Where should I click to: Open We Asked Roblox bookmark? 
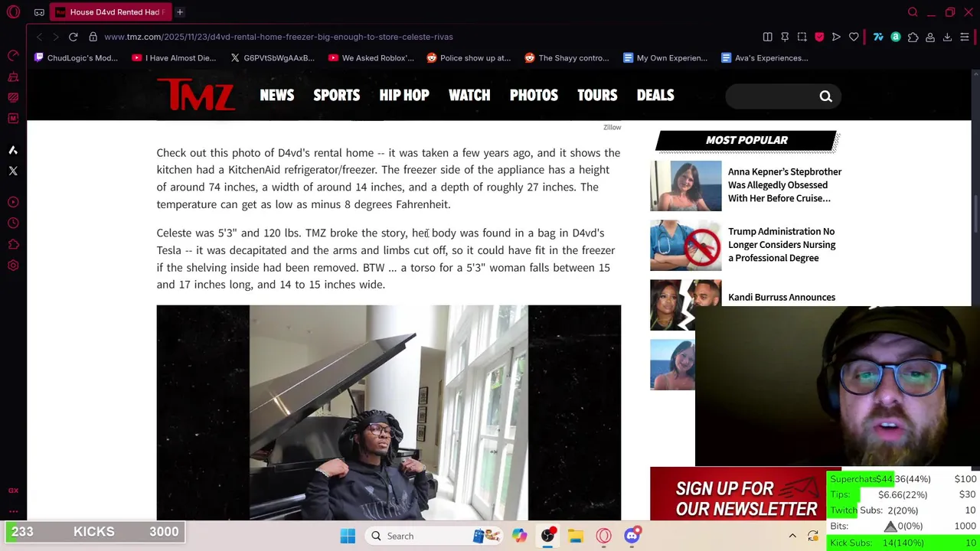[371, 58]
